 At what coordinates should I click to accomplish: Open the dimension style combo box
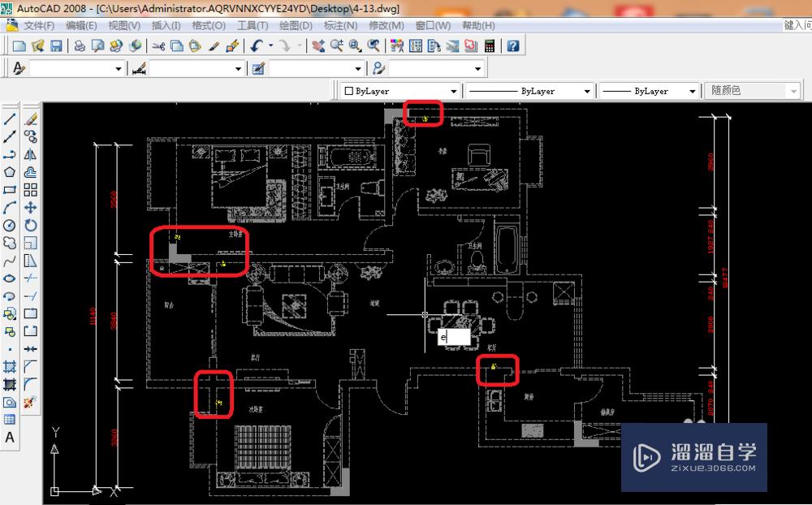(197, 68)
